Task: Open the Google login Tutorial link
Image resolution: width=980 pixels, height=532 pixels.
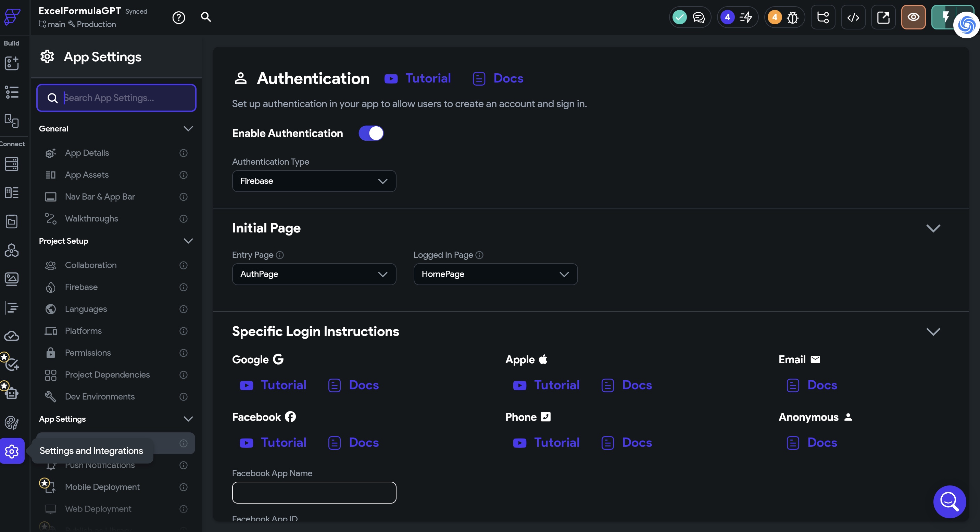Action: click(x=273, y=385)
